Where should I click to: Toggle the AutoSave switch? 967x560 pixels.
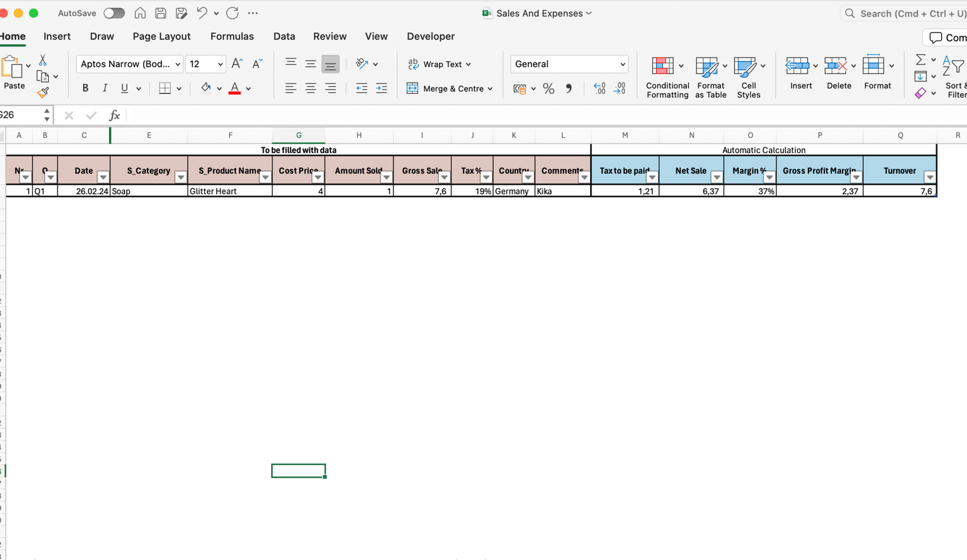point(114,13)
